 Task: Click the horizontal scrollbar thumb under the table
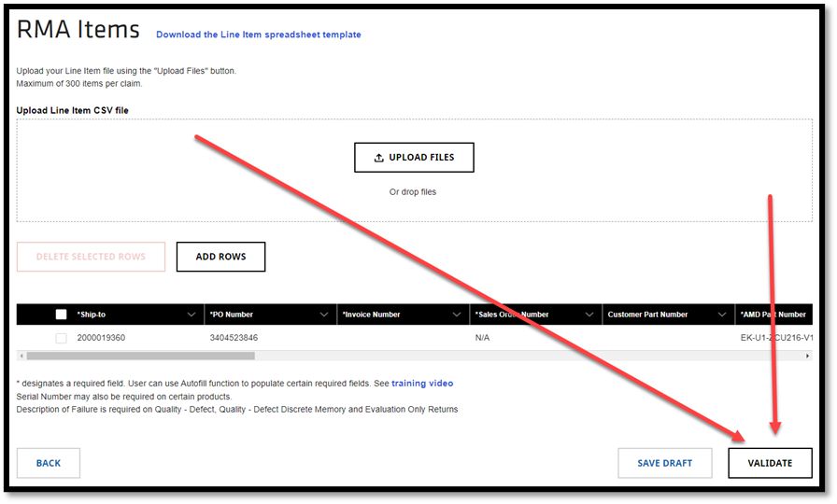click(x=141, y=356)
